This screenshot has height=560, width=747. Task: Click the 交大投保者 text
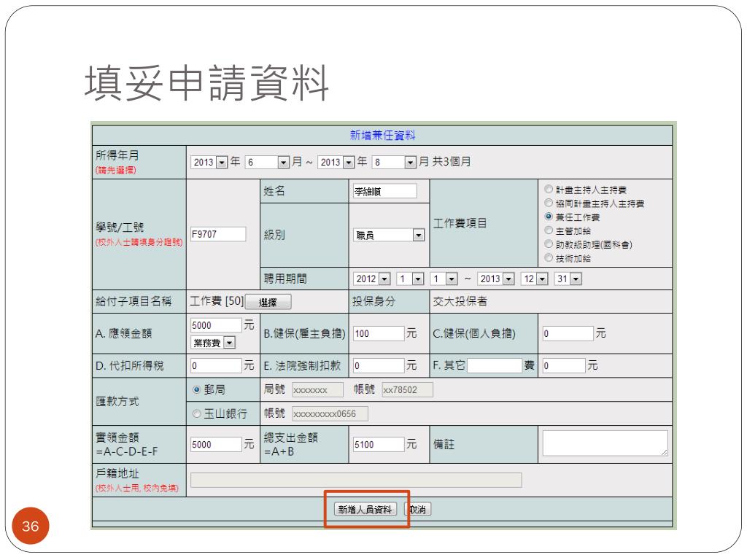(x=460, y=301)
